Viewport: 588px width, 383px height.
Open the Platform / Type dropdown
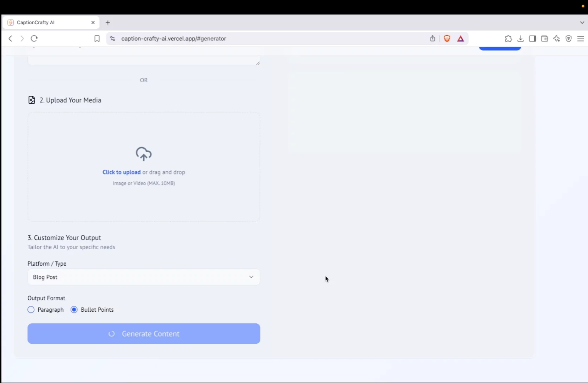tap(144, 277)
